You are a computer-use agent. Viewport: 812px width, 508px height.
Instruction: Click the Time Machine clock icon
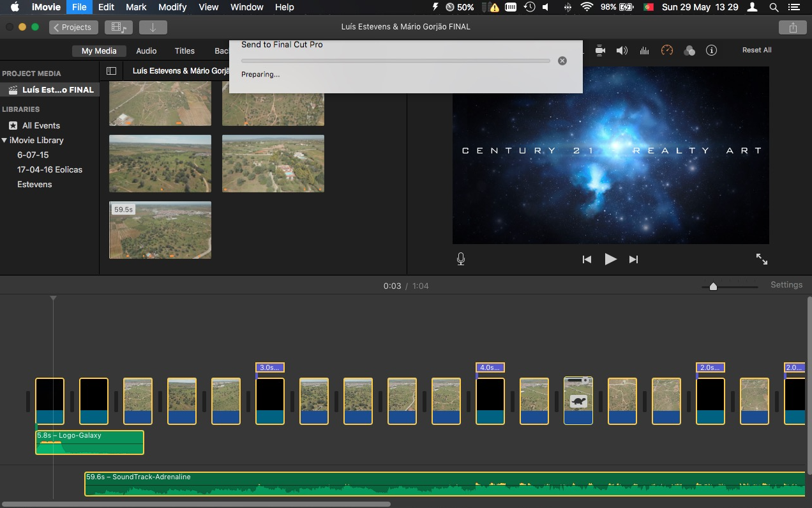click(529, 7)
